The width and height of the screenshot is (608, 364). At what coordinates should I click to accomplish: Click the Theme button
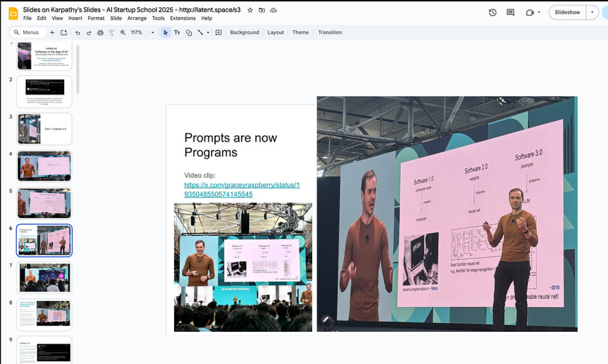click(x=300, y=32)
